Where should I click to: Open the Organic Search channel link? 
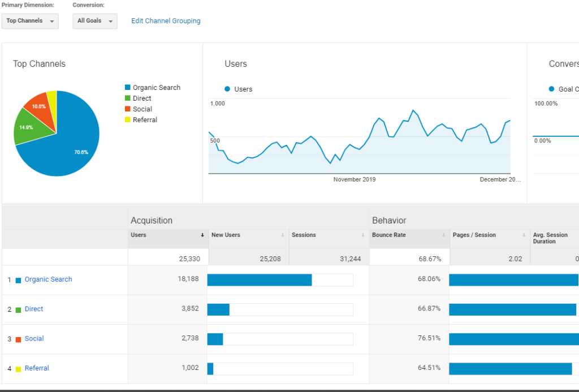[48, 279]
